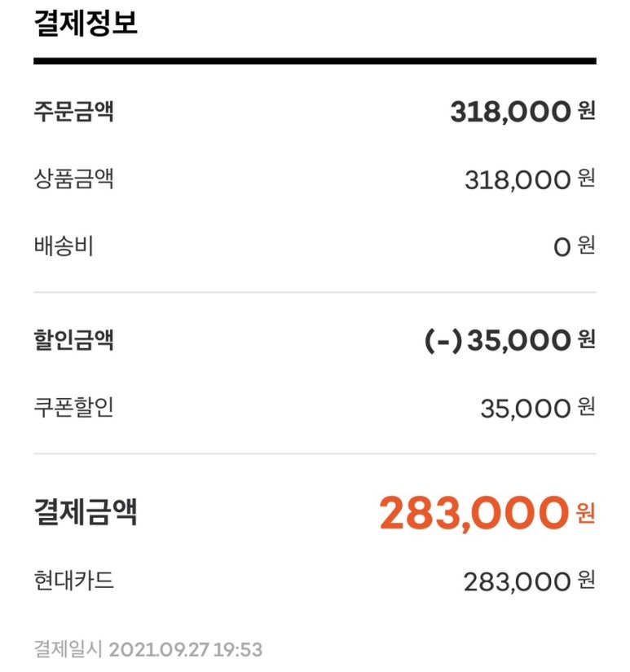The width and height of the screenshot is (630, 672).
Task: Select the 쿠폰할인 label
Action: (73, 406)
